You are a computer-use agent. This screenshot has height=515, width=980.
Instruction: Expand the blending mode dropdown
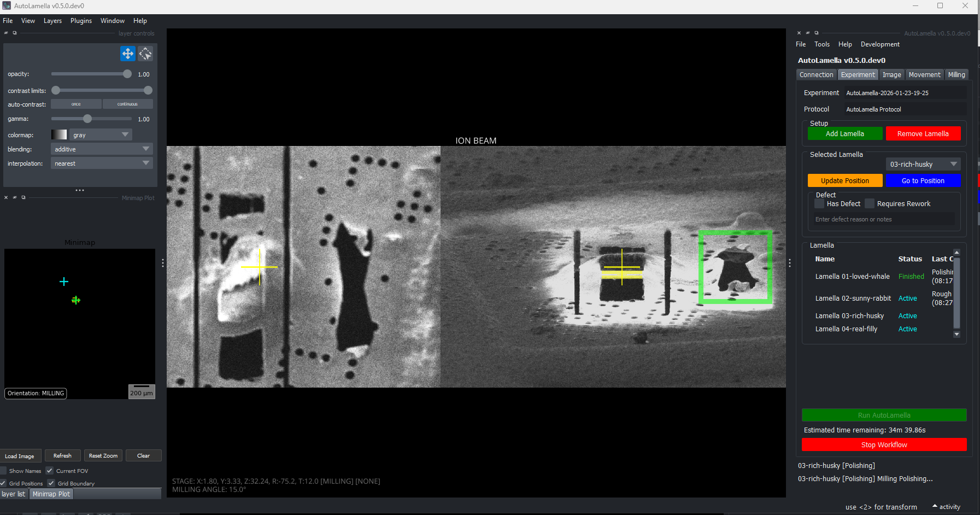coord(102,149)
